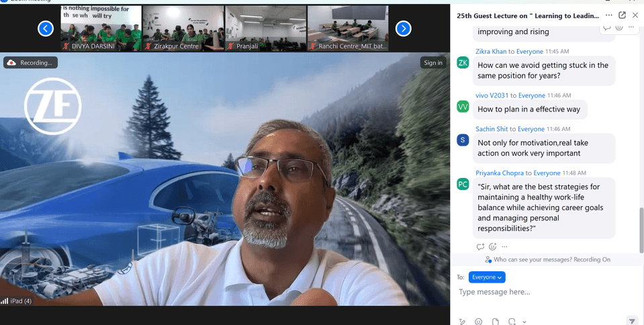Screen dimensions: 644x325
Task: Open more actions below Priyanka's message
Action: pyautogui.click(x=505, y=246)
